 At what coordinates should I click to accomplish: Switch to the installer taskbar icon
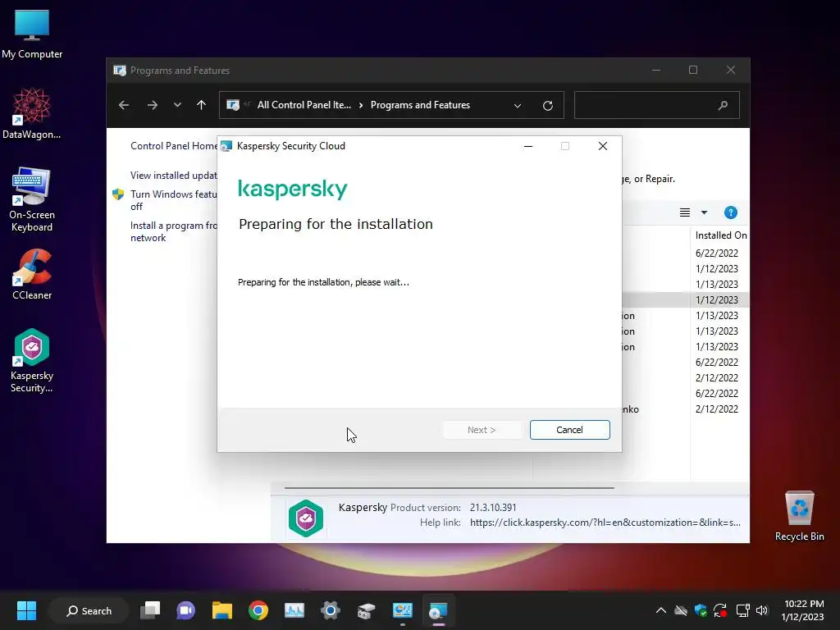point(438,610)
